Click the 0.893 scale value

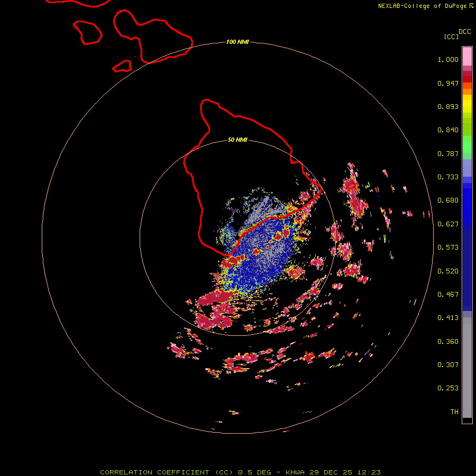[448, 106]
